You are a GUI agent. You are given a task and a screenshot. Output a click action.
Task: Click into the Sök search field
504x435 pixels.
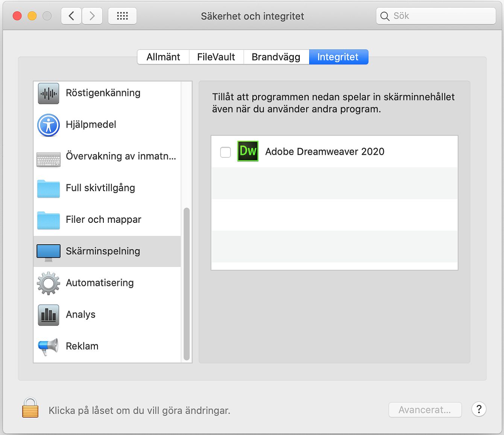coord(436,16)
